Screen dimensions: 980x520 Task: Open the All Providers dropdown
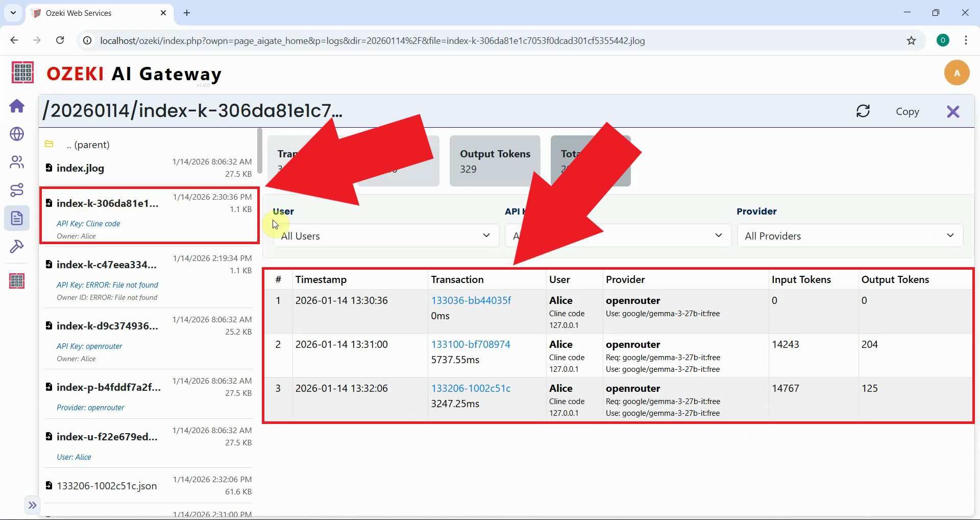[x=849, y=235]
